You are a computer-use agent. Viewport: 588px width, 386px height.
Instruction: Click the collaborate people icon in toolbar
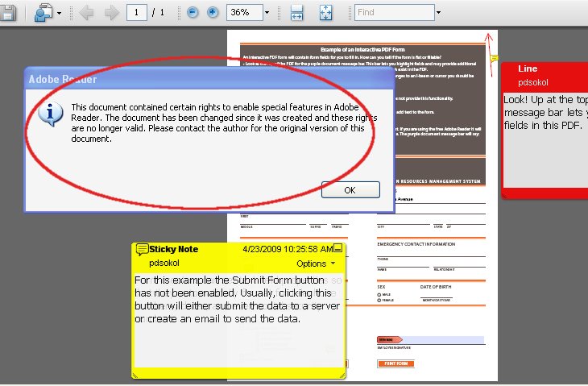pyautogui.click(x=43, y=12)
